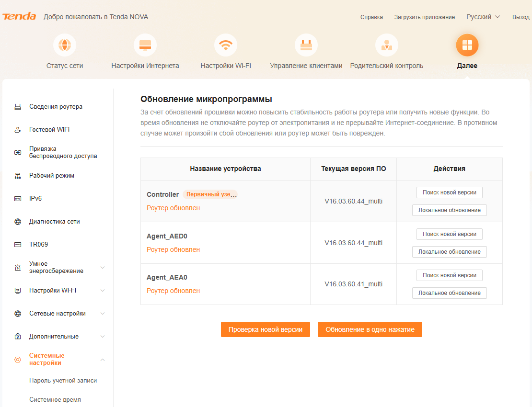Click the Текущая версия ПО header

click(354, 169)
